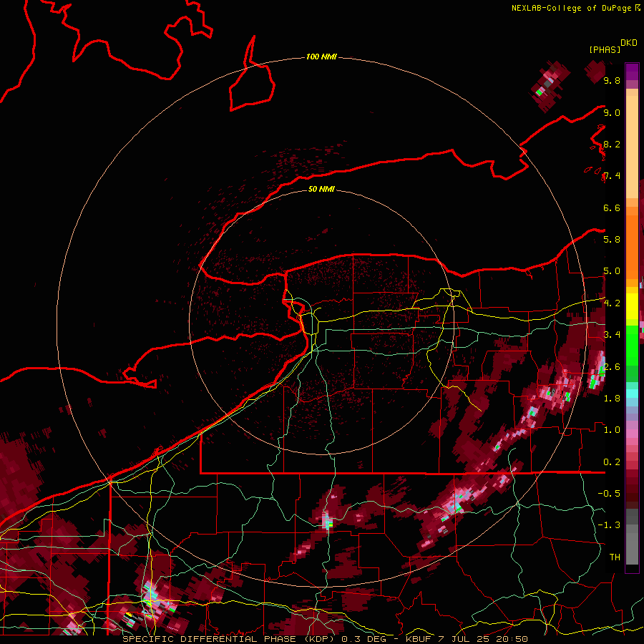The height and width of the screenshot is (644, 644).
Task: Click the 0.2 value on color scale
Action: tap(612, 462)
